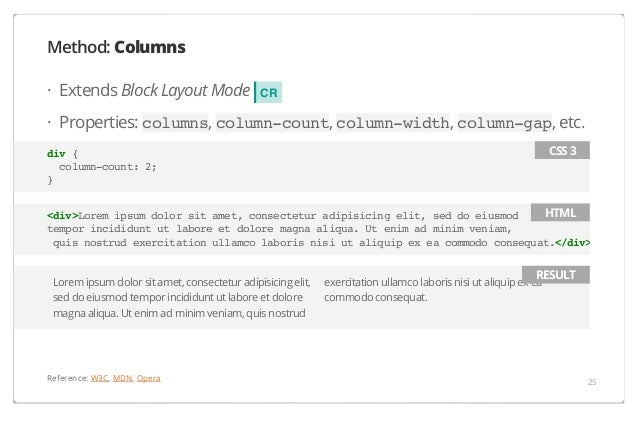Click the 'Block Layout Mode' italic text
This screenshot has width=638, height=434.
point(186,90)
